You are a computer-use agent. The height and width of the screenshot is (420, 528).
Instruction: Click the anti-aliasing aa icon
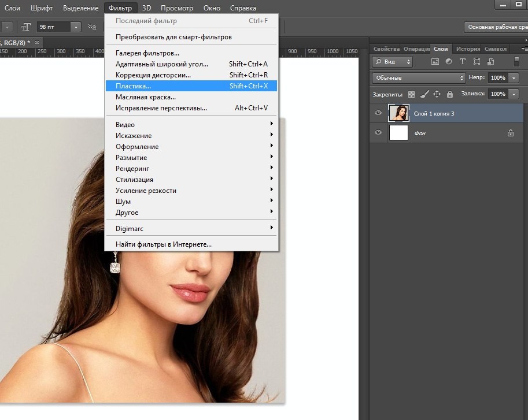pos(92,26)
